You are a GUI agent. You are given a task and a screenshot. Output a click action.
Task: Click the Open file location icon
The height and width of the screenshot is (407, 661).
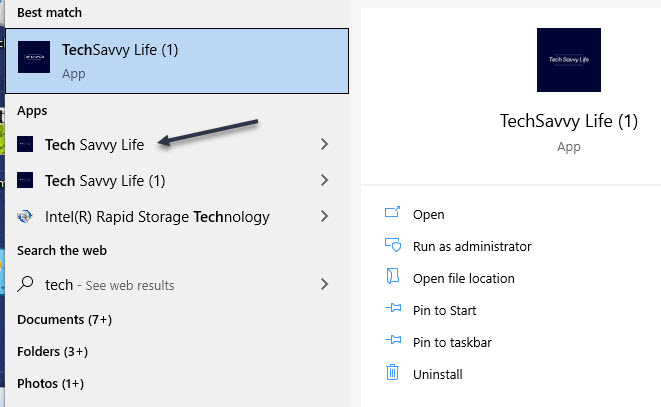pyautogui.click(x=392, y=278)
